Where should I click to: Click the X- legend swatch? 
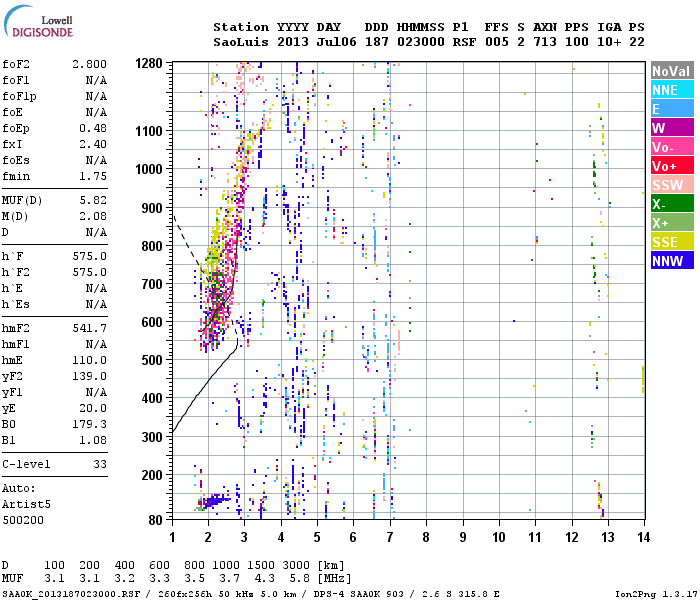[672, 204]
